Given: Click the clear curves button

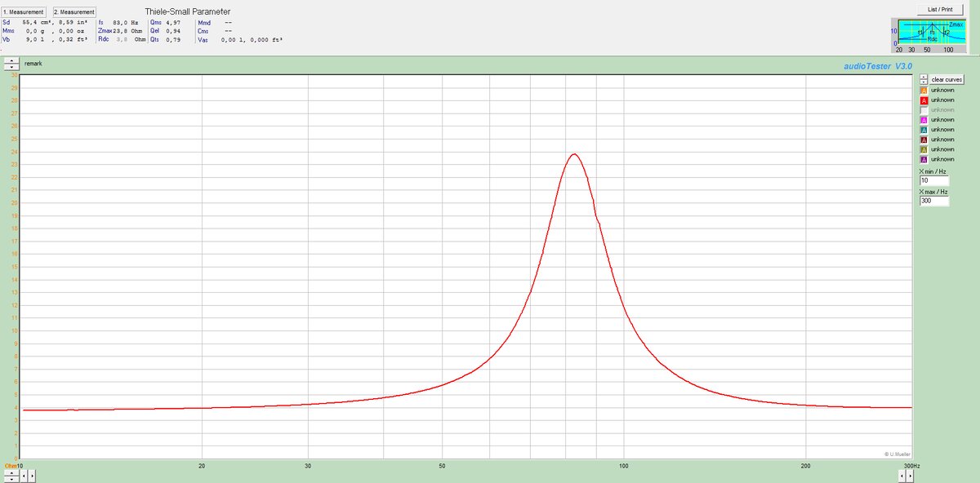Looking at the screenshot, I should [947, 79].
